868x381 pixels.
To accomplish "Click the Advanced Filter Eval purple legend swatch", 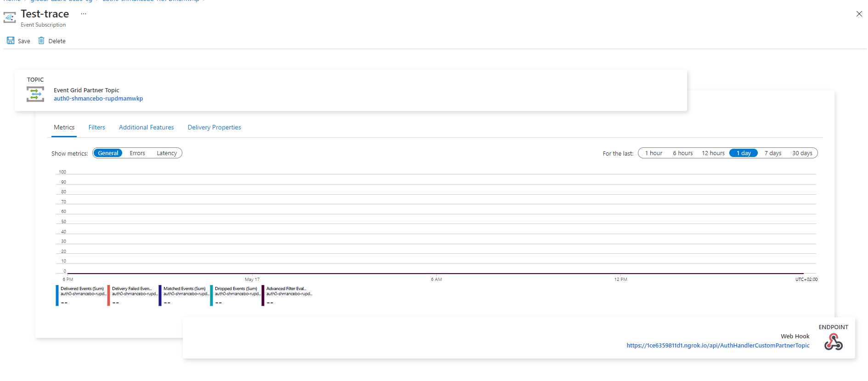I will (263, 296).
